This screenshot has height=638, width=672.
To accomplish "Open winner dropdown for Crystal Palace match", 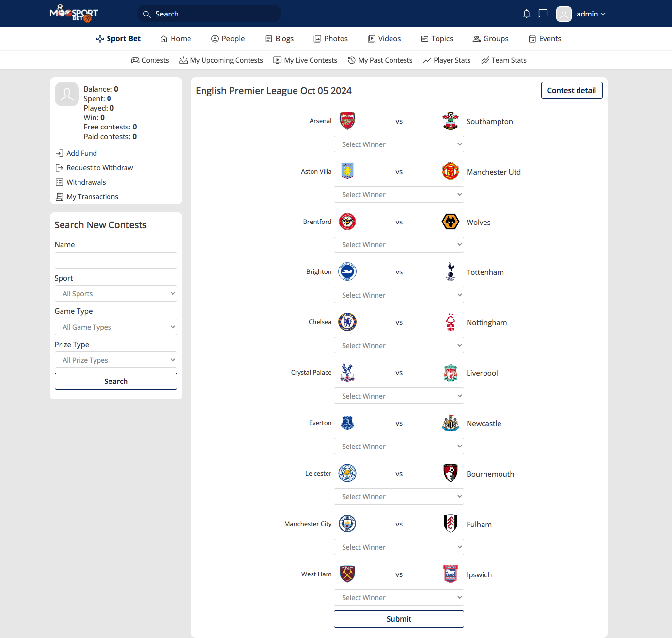I will [399, 396].
